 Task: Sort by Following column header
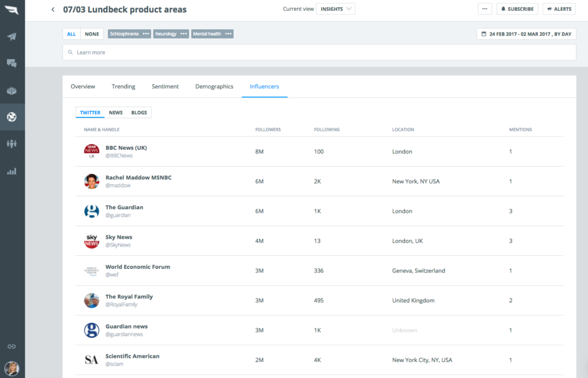coord(327,130)
